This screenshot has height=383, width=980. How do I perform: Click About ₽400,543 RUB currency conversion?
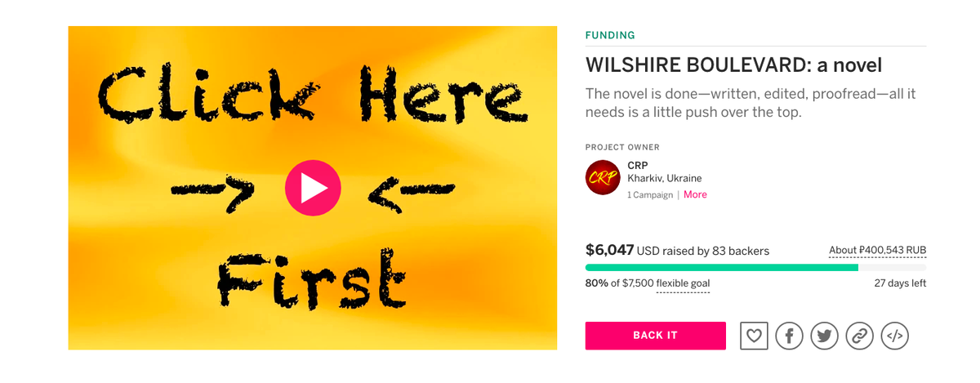tap(877, 251)
